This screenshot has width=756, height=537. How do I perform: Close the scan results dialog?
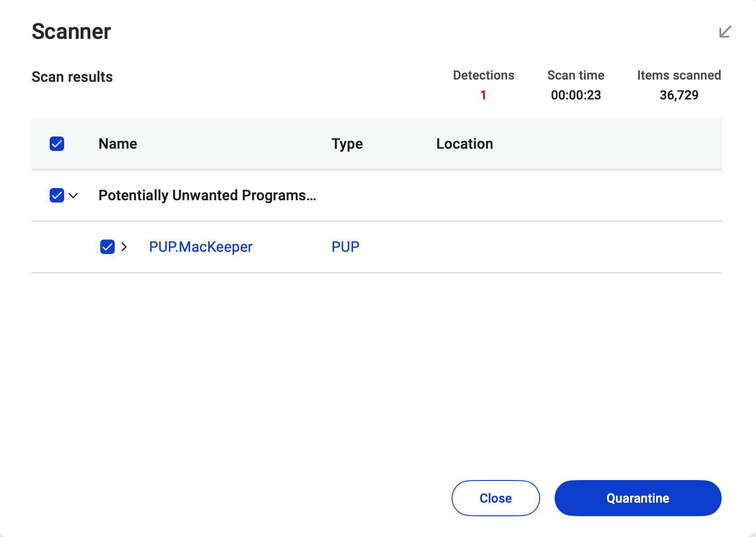(x=495, y=498)
